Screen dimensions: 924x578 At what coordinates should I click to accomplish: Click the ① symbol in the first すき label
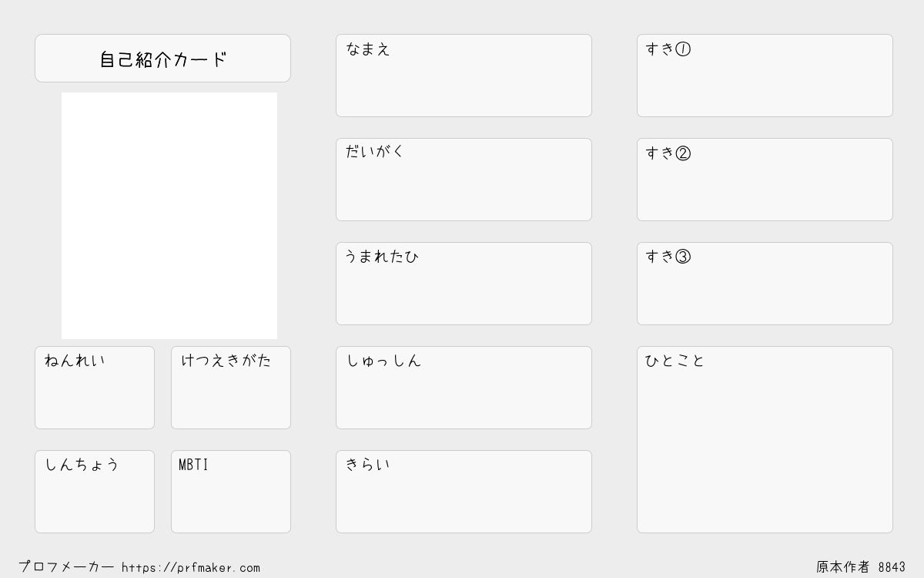683,49
